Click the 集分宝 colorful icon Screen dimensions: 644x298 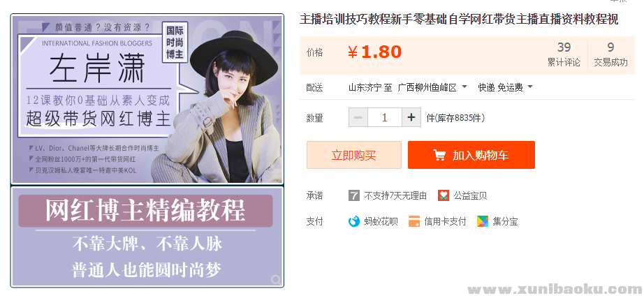[483, 222]
